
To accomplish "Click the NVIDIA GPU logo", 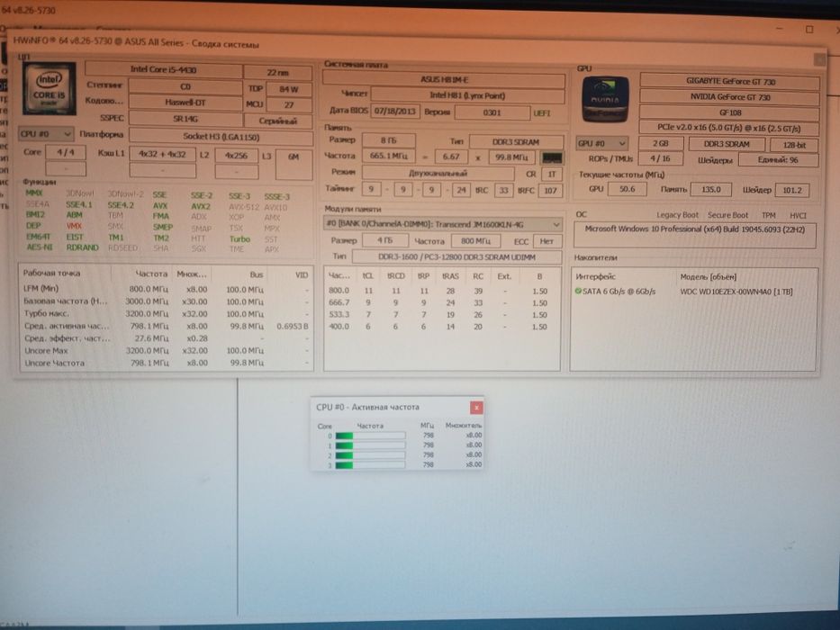I will [605, 99].
